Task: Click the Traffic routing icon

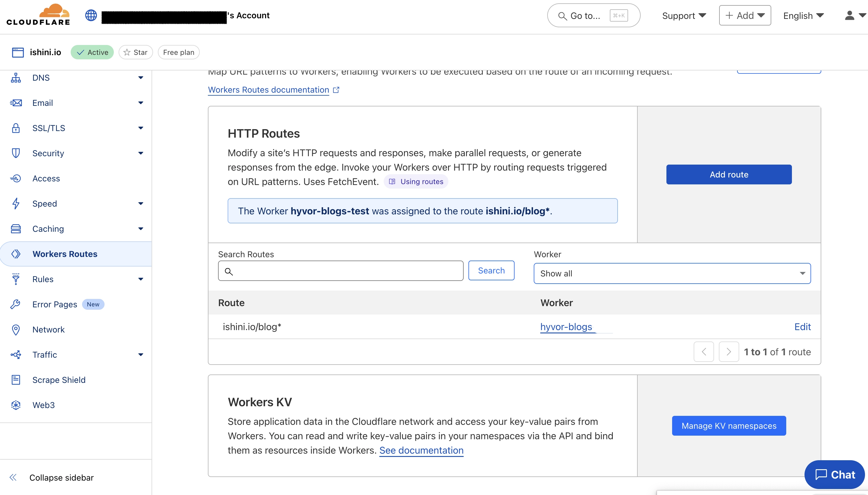Action: pyautogui.click(x=16, y=355)
